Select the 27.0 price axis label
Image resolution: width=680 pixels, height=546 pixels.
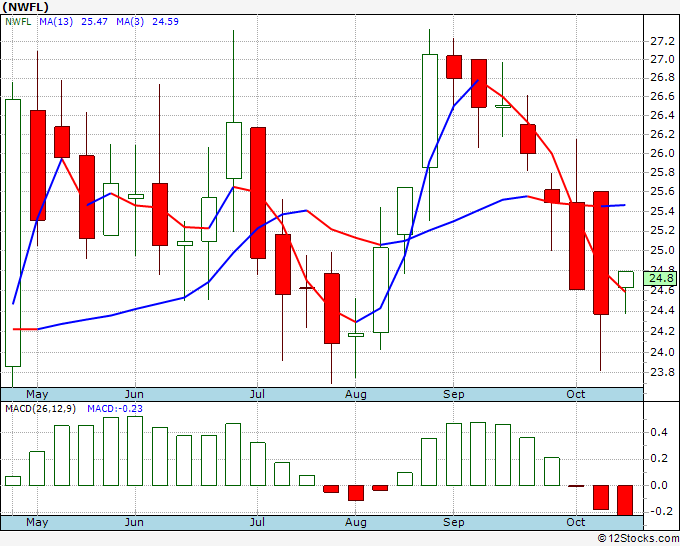662,59
